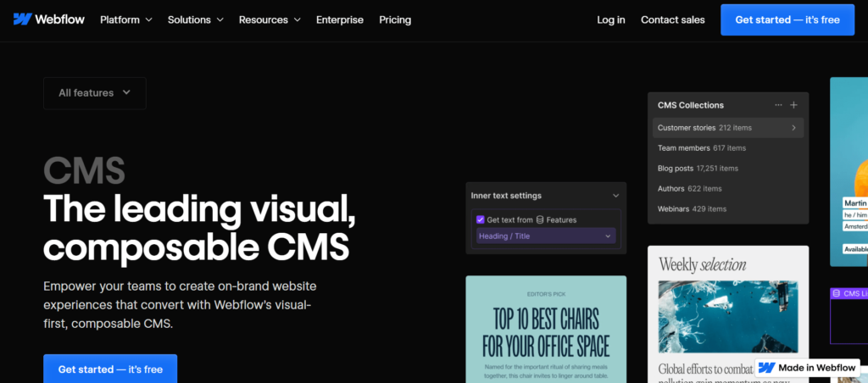Select Customer stories 212 items row
868x383 pixels.
(728, 128)
